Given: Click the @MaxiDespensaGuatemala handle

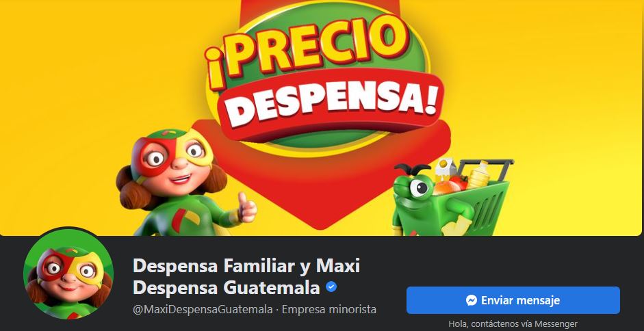Looking at the screenshot, I should pyautogui.click(x=203, y=309).
